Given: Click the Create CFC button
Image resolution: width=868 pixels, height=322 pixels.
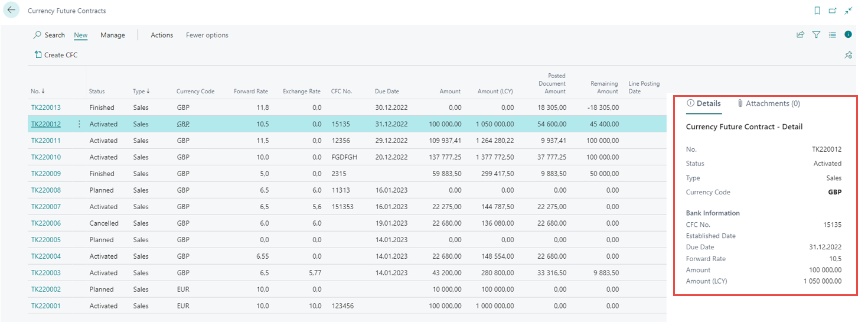Looking at the screenshot, I should coord(56,55).
